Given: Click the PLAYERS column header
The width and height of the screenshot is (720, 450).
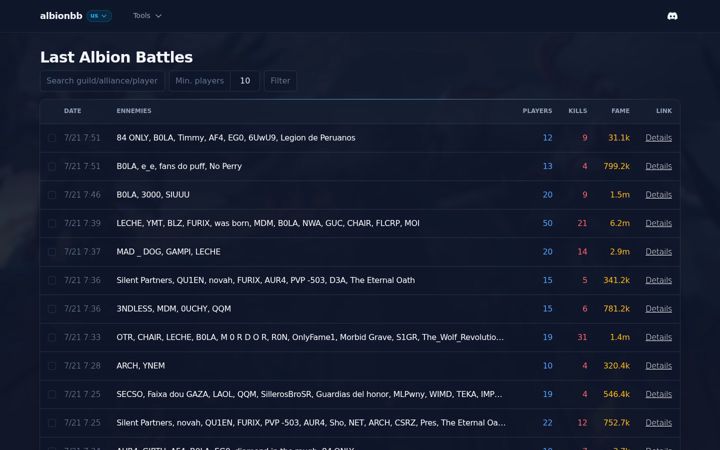Looking at the screenshot, I should [537, 111].
